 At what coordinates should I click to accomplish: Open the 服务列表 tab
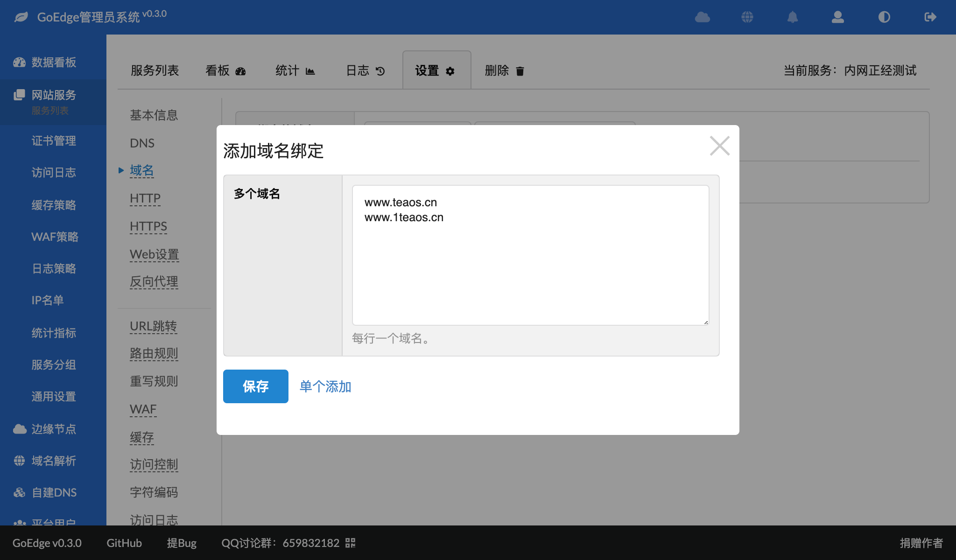[155, 70]
